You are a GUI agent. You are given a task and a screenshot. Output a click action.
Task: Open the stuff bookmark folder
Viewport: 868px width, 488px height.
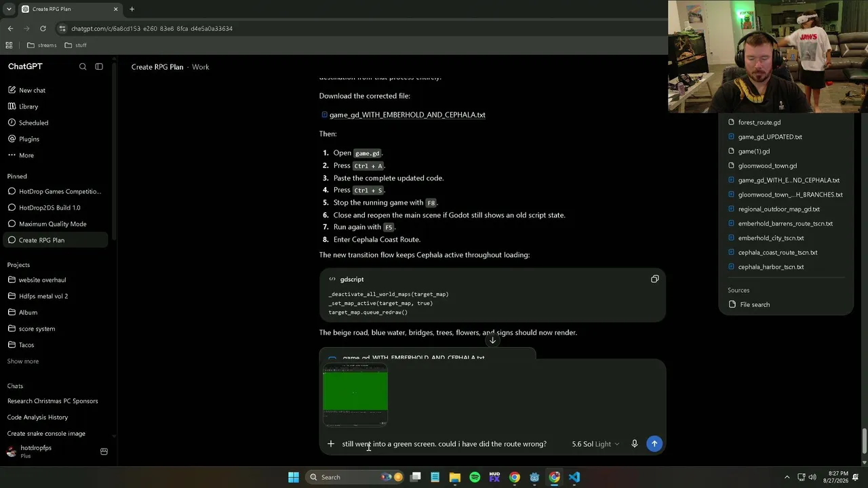point(75,45)
